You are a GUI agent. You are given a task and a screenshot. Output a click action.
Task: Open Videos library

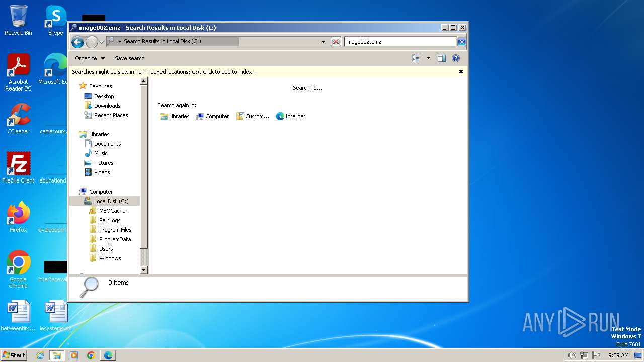pyautogui.click(x=102, y=172)
